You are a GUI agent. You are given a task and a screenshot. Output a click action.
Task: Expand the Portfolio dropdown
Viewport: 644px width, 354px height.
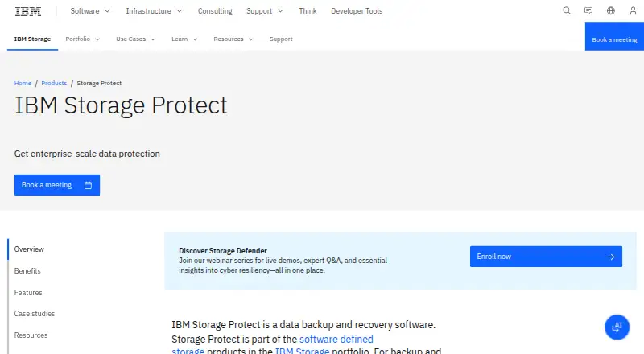(83, 39)
